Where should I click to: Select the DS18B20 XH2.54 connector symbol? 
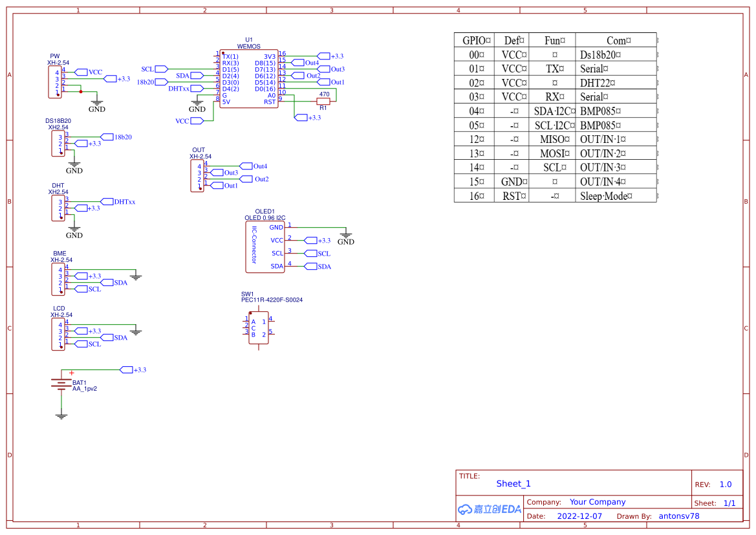click(x=56, y=142)
